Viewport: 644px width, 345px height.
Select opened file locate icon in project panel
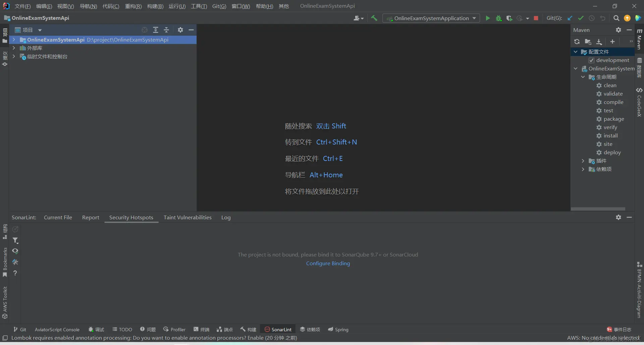[145, 30]
